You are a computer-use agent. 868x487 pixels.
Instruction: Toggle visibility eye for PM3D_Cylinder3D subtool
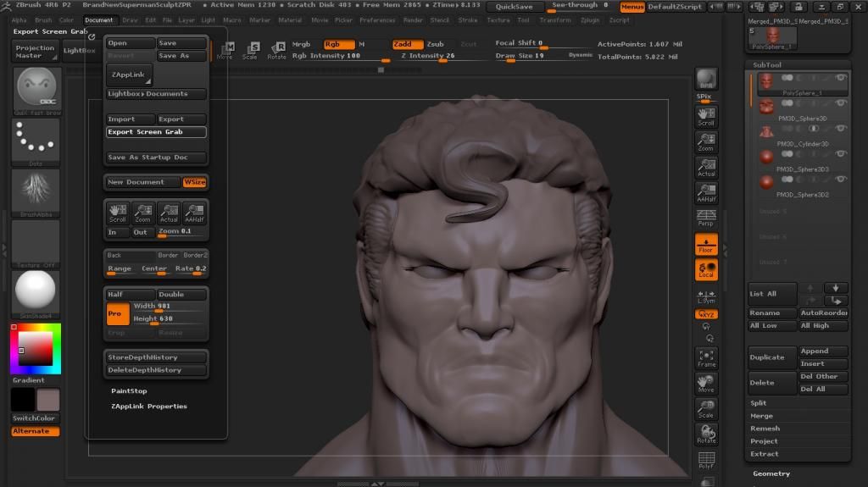[x=840, y=129]
